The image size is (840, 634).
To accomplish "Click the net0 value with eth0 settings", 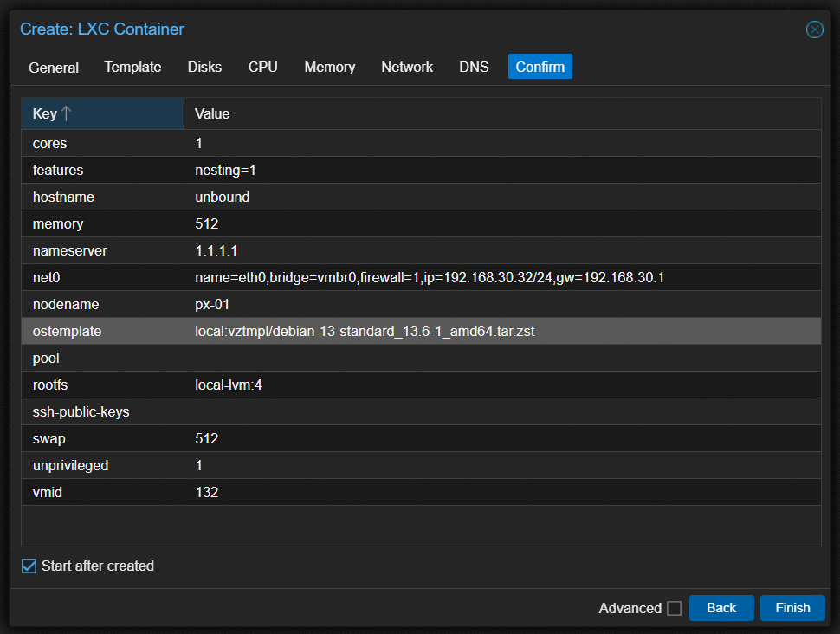I will click(x=430, y=277).
